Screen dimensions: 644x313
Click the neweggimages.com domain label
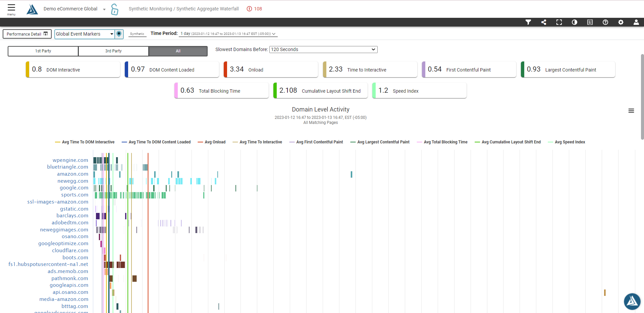64,230
